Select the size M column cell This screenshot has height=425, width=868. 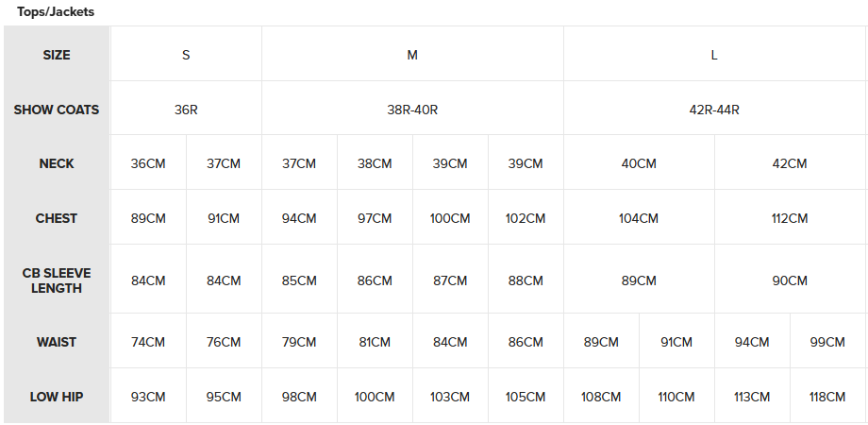click(x=412, y=55)
